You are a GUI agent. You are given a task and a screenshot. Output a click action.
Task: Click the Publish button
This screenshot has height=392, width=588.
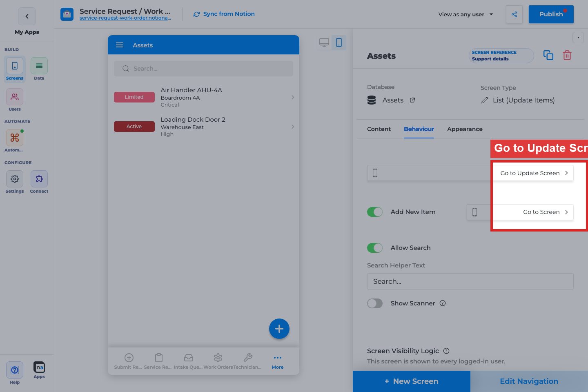point(551,14)
